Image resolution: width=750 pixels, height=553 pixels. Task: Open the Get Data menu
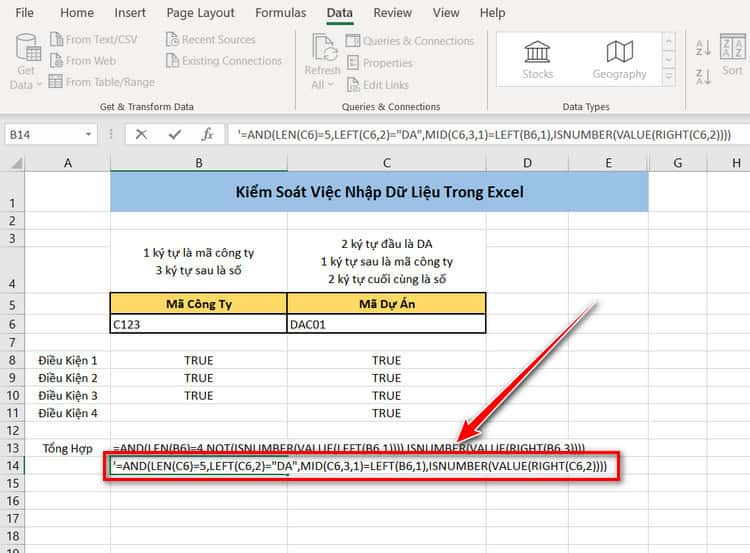tap(26, 61)
